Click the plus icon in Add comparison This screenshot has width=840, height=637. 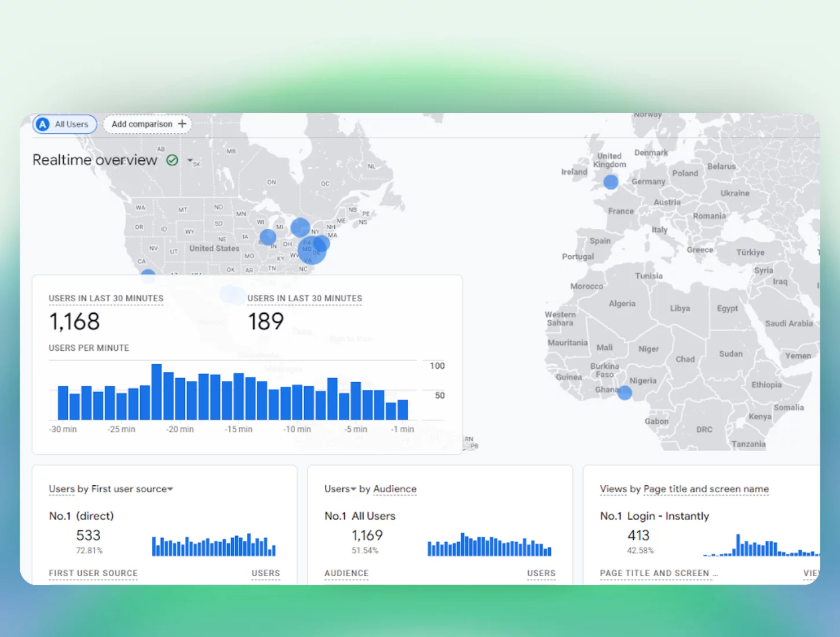point(182,124)
